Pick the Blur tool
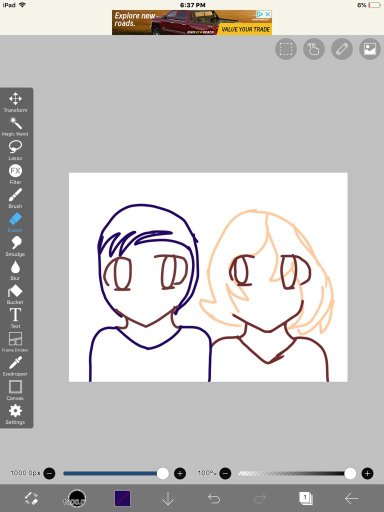The image size is (384, 512). click(x=15, y=270)
